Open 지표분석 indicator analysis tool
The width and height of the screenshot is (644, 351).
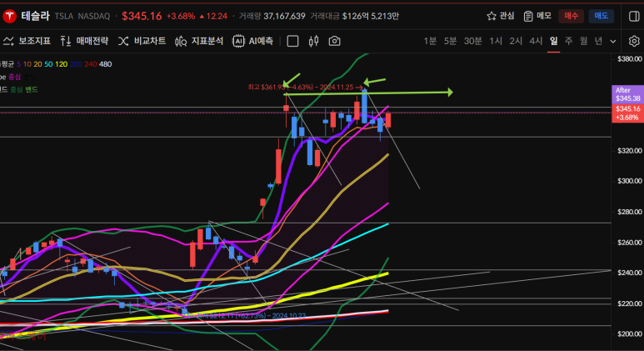(x=199, y=41)
